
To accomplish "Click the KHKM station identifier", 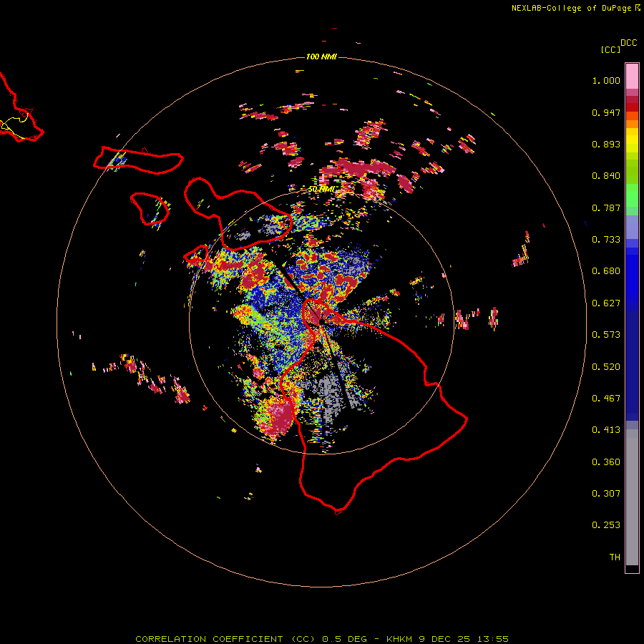I will (399, 639).
